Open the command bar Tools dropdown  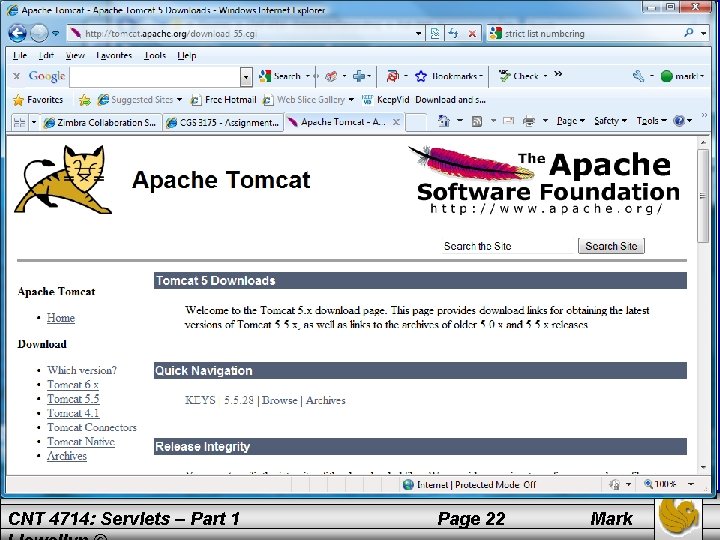point(651,121)
